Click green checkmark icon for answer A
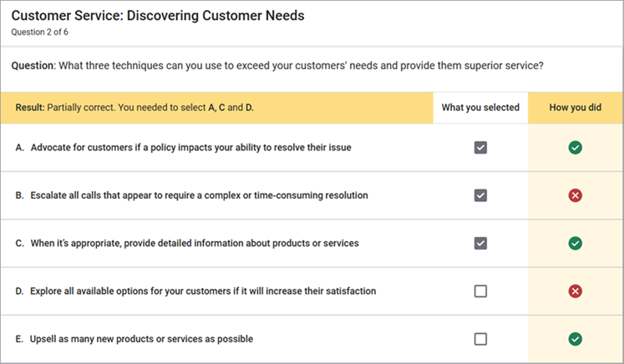 (x=575, y=148)
